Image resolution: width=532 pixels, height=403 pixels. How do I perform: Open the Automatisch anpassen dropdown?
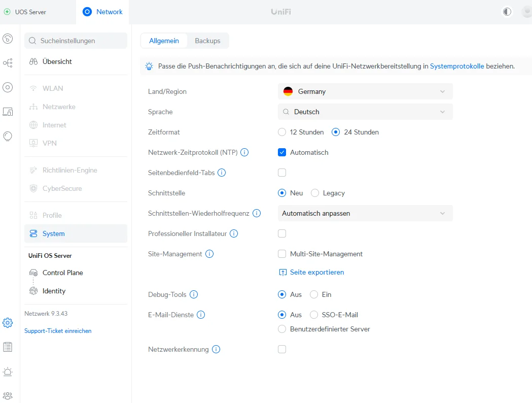click(365, 213)
